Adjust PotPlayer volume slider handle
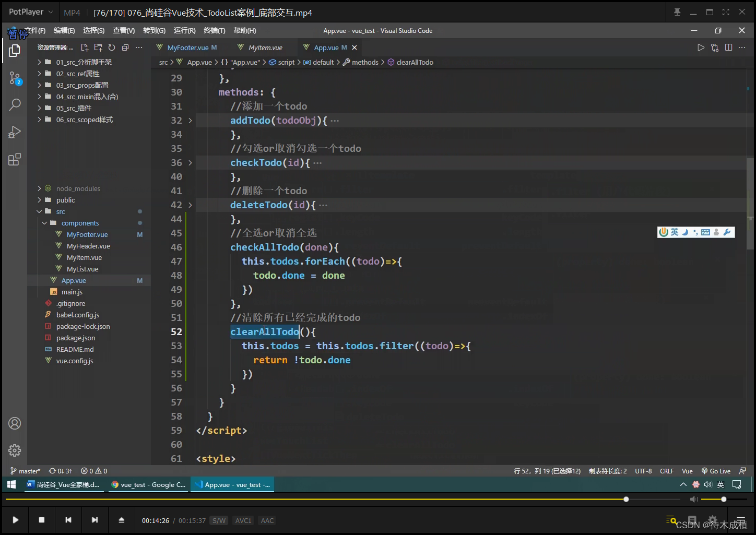 tap(724, 500)
